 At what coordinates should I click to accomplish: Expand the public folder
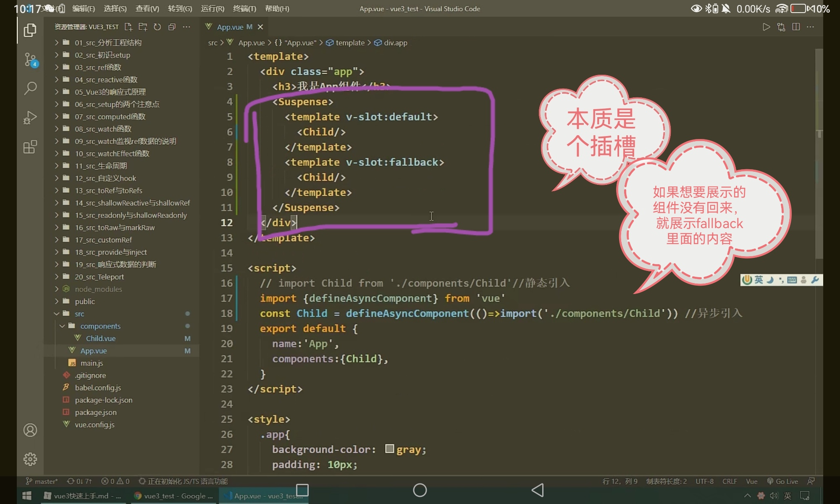tap(84, 302)
